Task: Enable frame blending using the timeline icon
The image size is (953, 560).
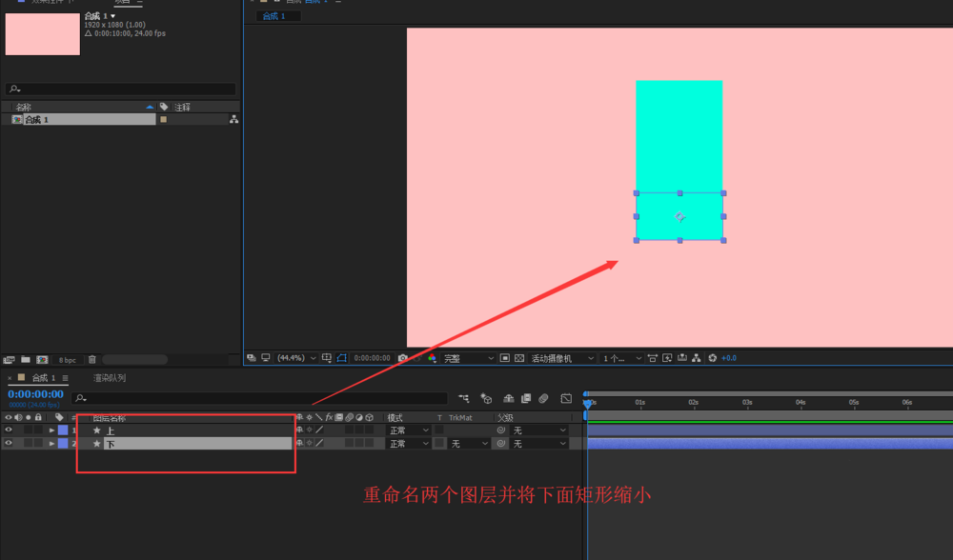Action: (x=525, y=398)
